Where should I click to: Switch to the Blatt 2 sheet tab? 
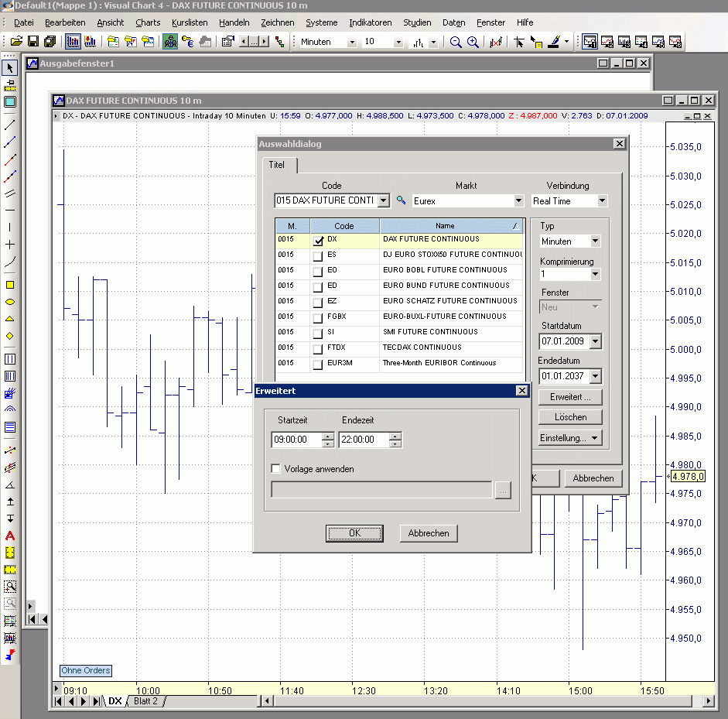(x=145, y=701)
